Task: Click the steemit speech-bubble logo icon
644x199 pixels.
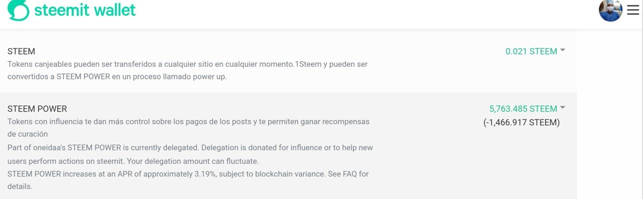Action: click(18, 10)
